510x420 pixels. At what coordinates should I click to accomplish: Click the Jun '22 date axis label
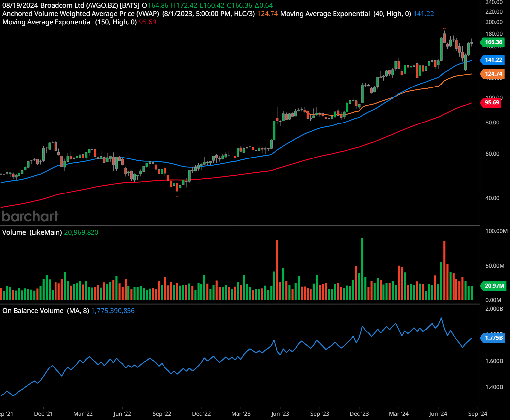[122, 414]
